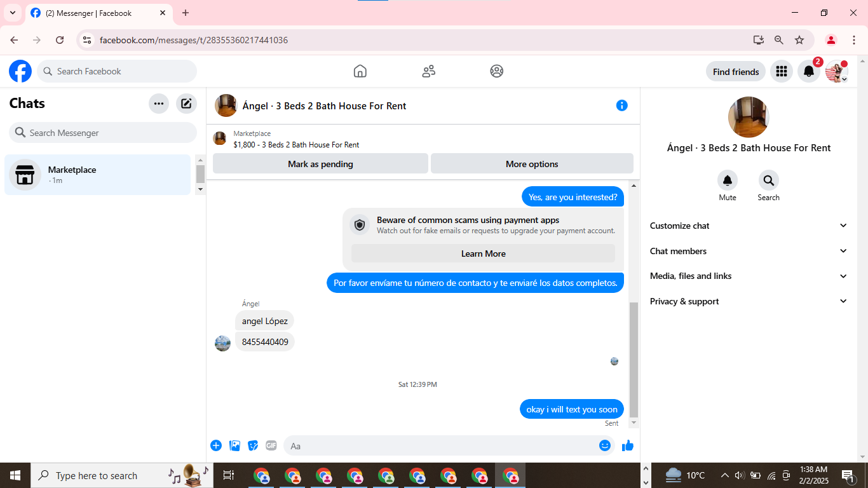868x488 pixels.
Task: Select 'okay i will text you soon' message
Action: tap(572, 409)
